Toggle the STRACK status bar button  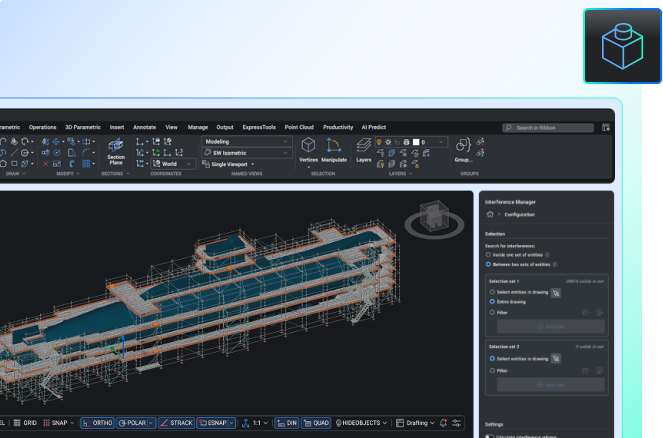(175, 423)
